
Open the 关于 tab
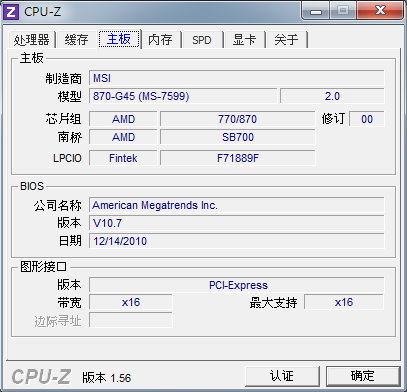[286, 40]
